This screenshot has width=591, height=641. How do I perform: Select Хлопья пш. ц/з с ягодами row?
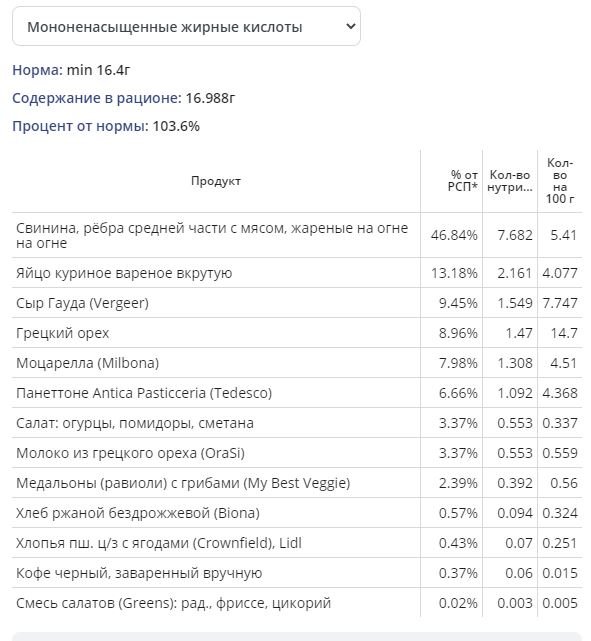[x=297, y=543]
